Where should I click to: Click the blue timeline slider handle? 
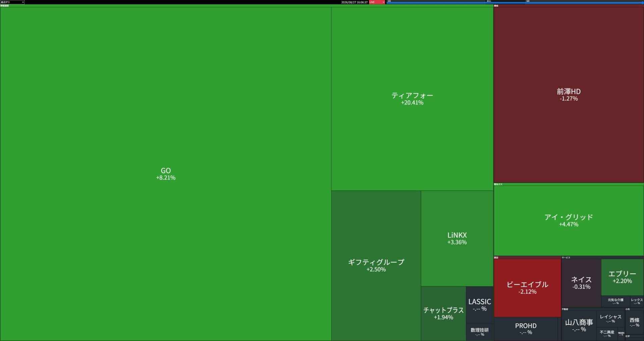pyautogui.click(x=642, y=3)
